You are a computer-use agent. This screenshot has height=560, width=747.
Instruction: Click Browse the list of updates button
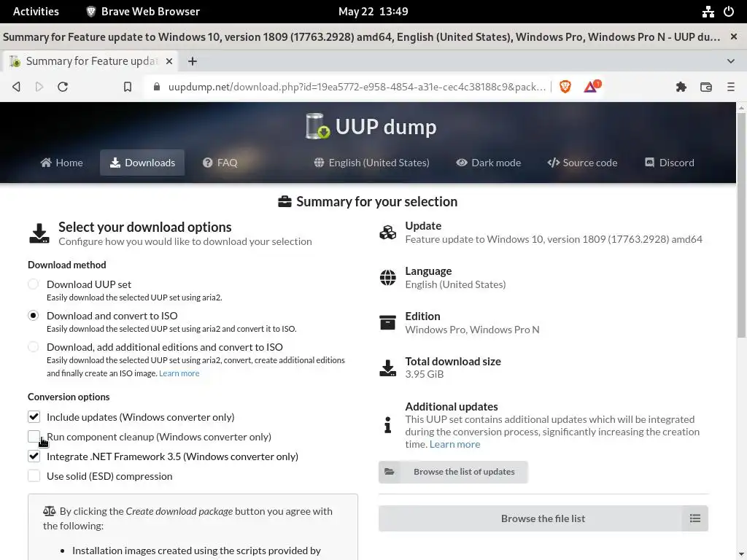453,472
